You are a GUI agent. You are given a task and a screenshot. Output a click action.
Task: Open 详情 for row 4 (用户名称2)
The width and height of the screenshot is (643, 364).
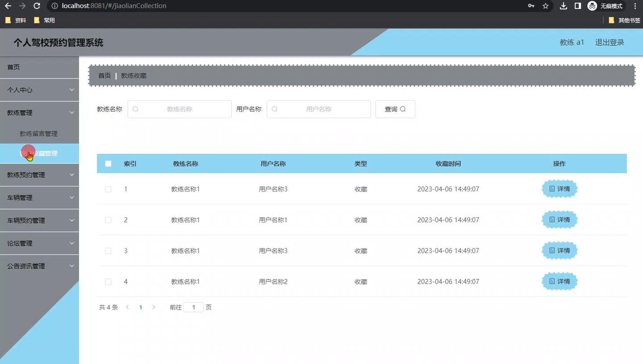click(559, 281)
